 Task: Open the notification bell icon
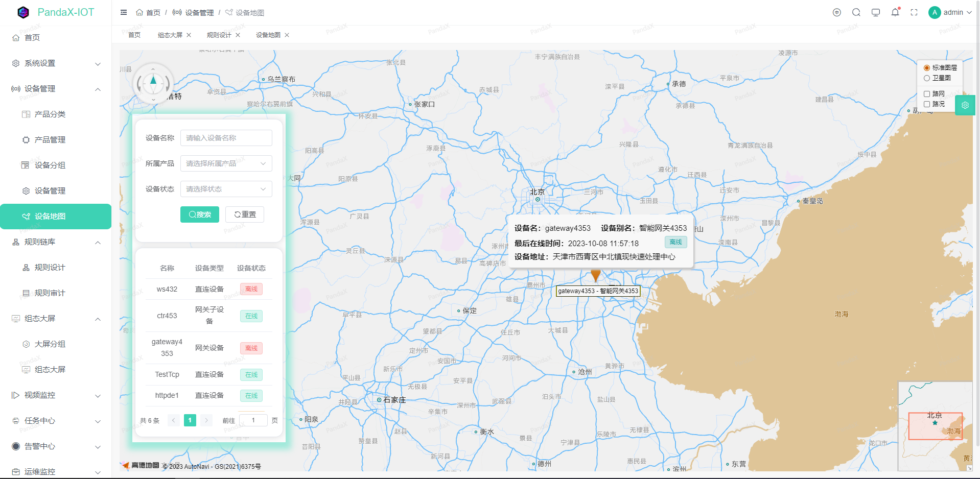click(x=895, y=12)
